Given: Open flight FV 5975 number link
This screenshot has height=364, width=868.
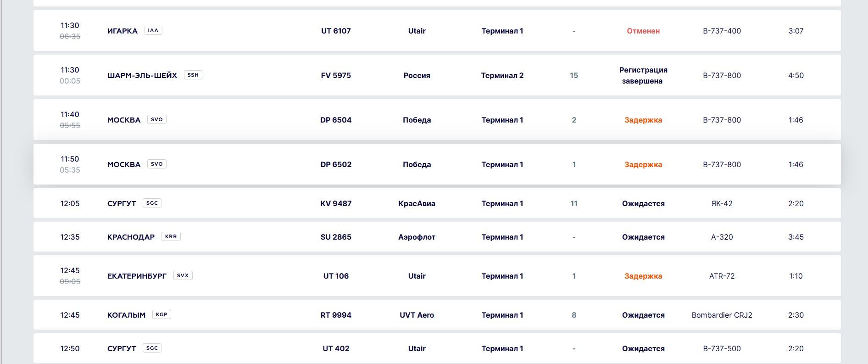Looking at the screenshot, I should [336, 75].
